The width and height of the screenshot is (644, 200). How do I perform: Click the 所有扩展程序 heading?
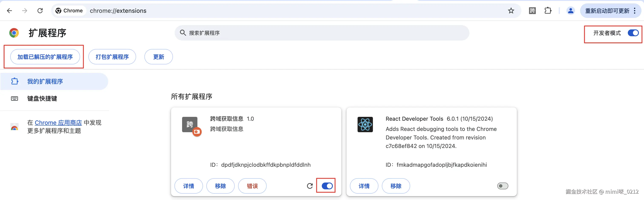point(191,97)
